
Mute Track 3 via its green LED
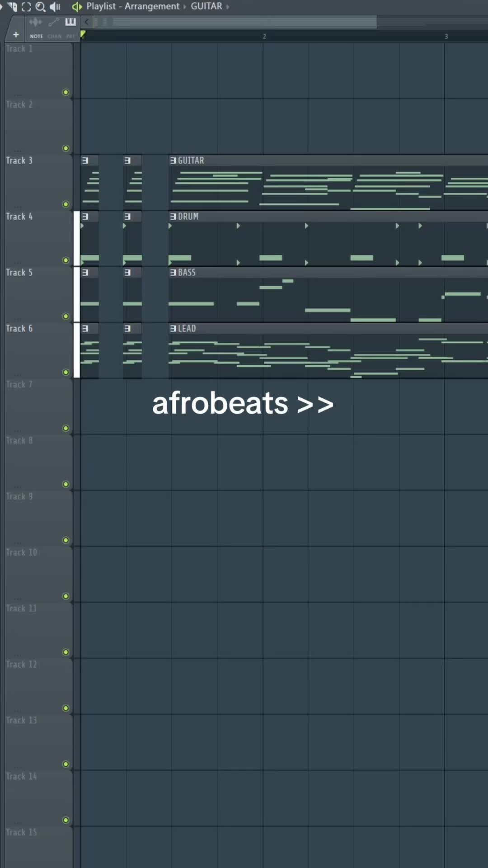(x=66, y=204)
